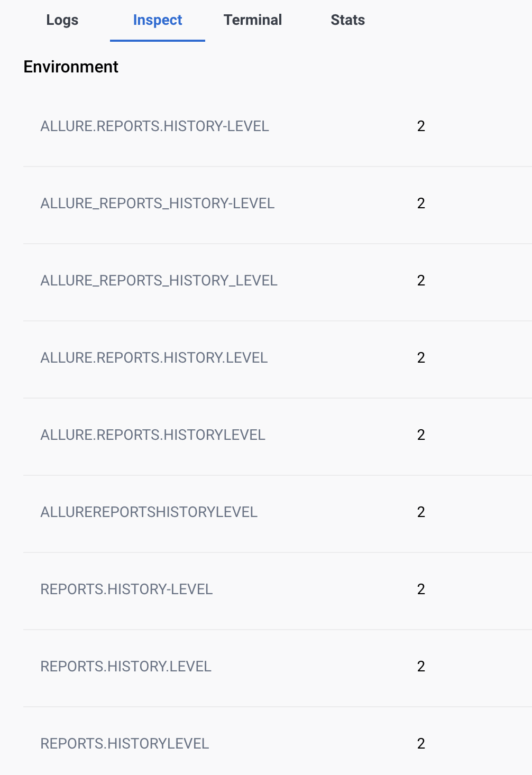Click the value beside ALLUREREPORTSHISTORYLEVEL

tap(421, 512)
